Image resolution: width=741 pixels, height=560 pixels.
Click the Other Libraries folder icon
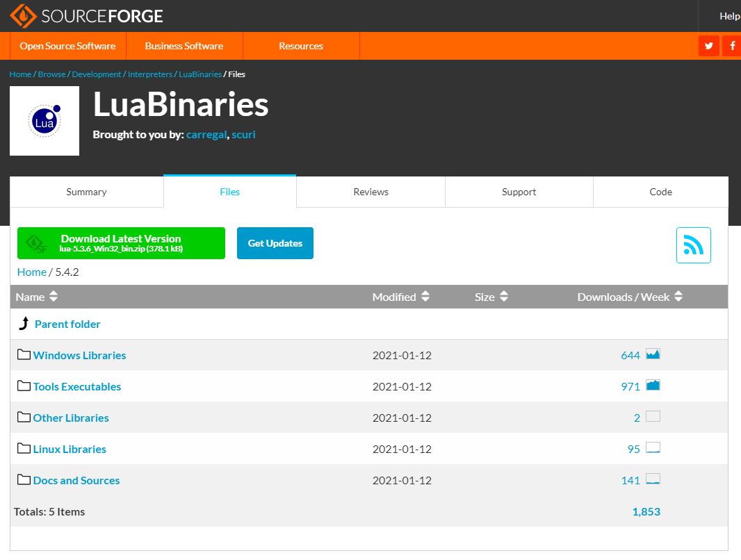click(x=24, y=417)
